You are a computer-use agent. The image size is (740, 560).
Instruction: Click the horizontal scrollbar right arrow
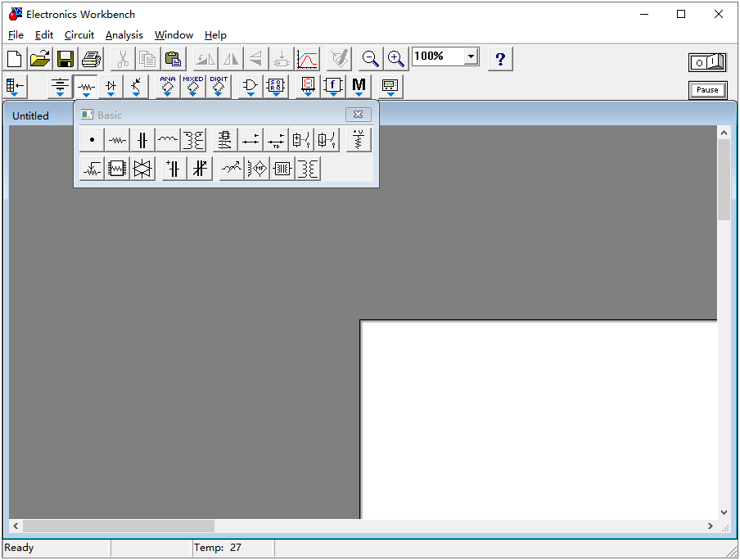[x=710, y=526]
